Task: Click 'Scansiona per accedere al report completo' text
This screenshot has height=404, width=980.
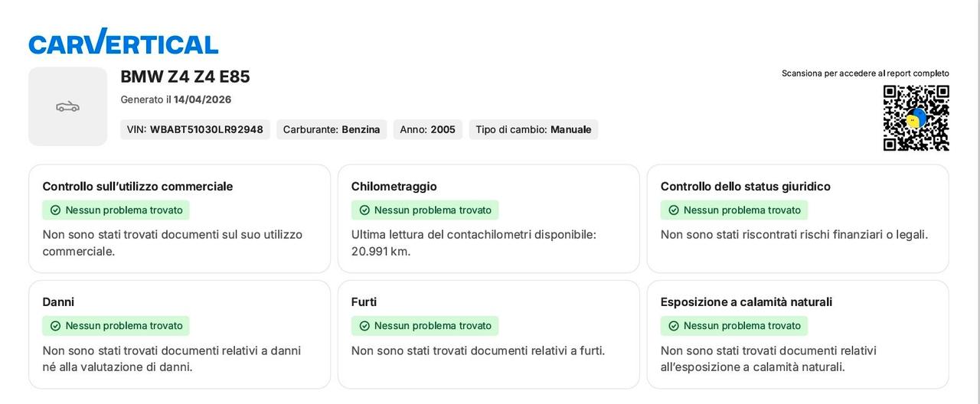Action: [865, 73]
